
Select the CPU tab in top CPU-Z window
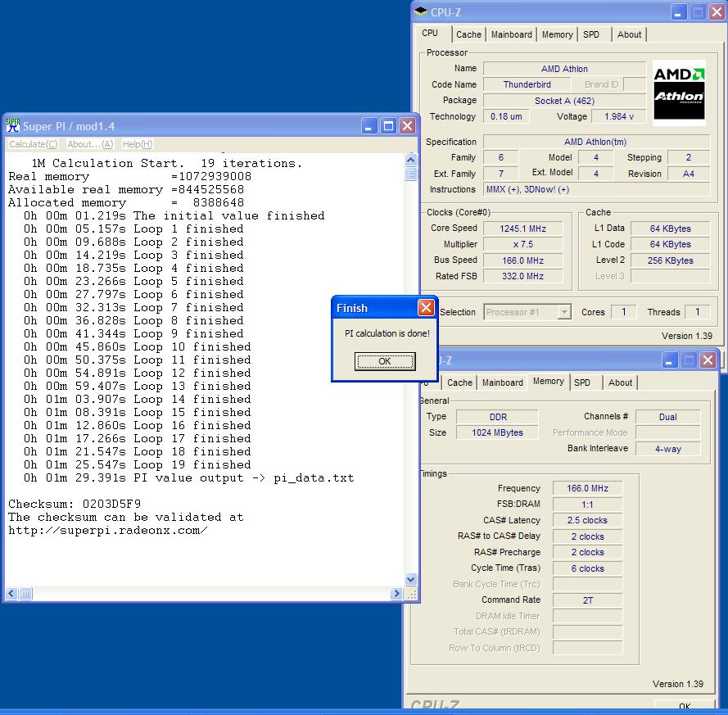(431, 34)
